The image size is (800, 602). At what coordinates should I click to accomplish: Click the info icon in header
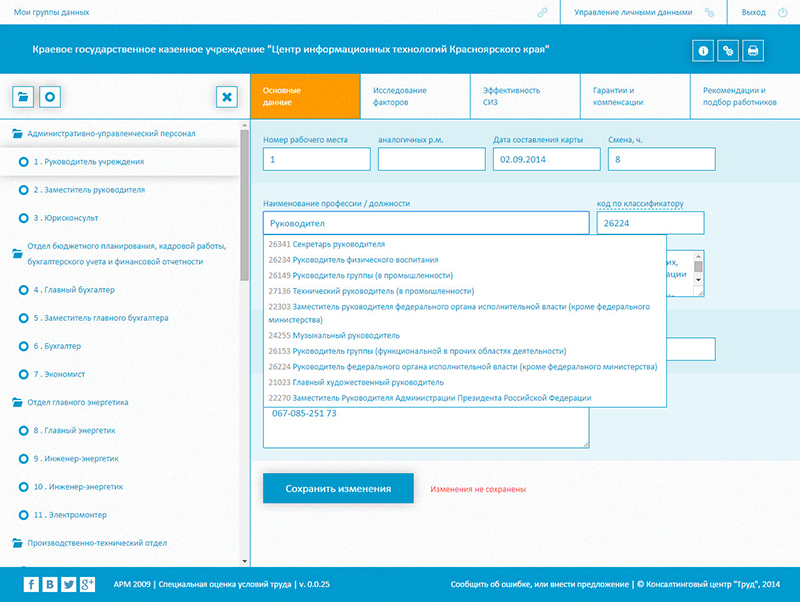click(703, 50)
